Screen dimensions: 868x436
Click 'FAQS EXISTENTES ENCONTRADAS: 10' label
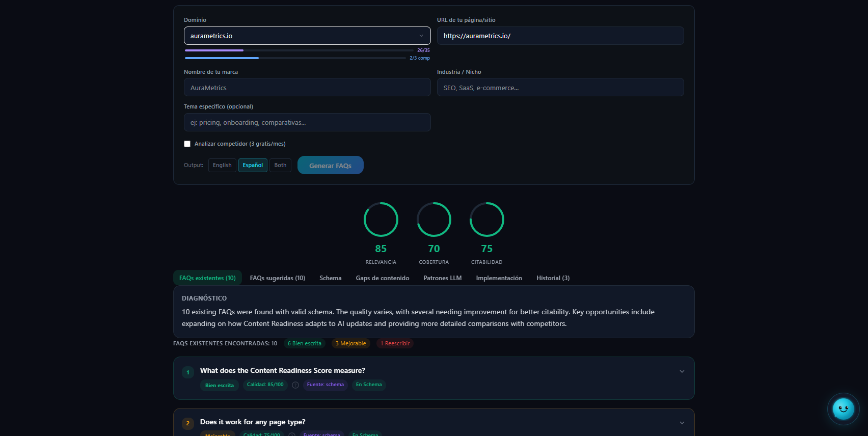click(225, 343)
